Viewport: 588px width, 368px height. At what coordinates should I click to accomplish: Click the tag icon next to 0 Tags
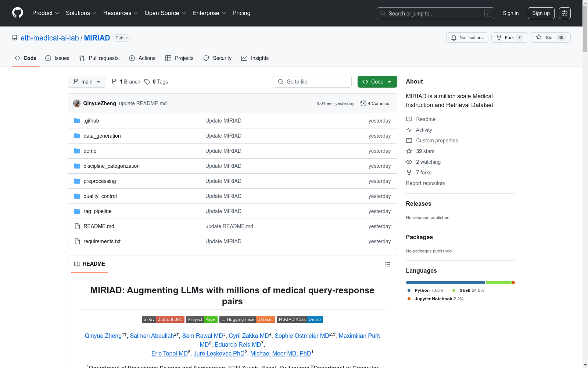click(x=147, y=82)
